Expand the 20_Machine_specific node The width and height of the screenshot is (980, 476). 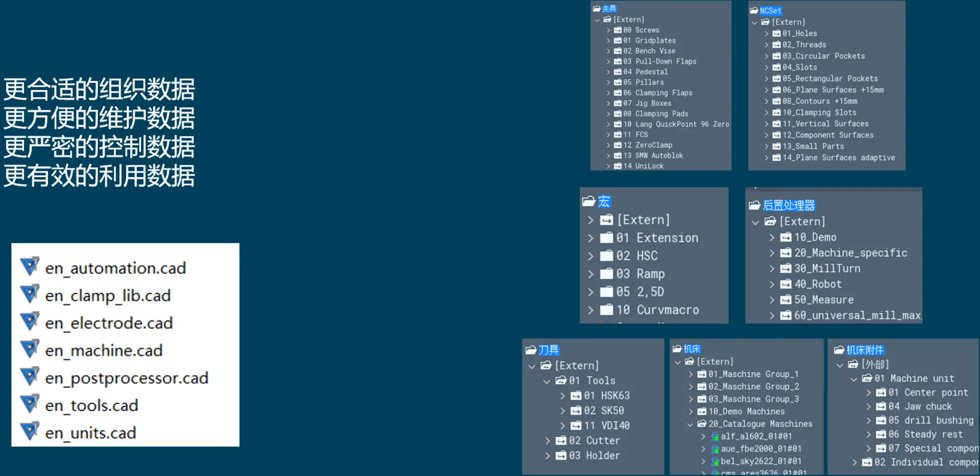coord(772,253)
